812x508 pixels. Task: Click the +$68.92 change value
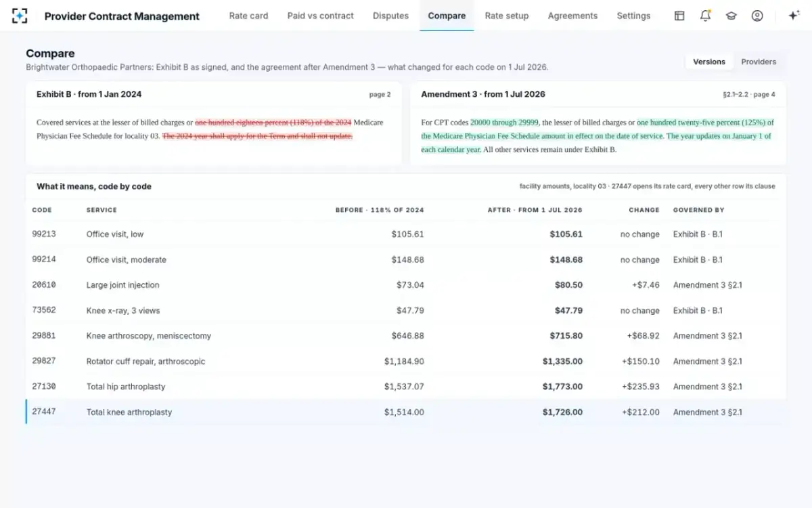pos(643,336)
